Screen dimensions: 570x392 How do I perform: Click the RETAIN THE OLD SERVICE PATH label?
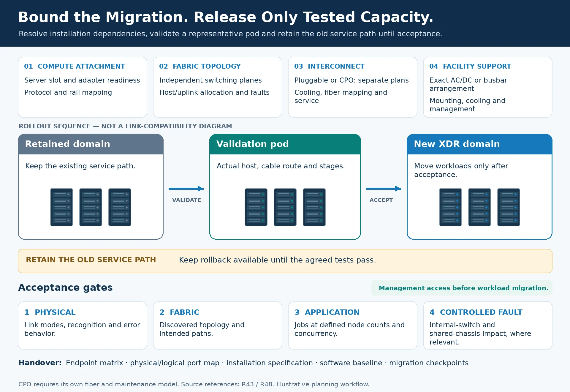pyautogui.click(x=91, y=260)
